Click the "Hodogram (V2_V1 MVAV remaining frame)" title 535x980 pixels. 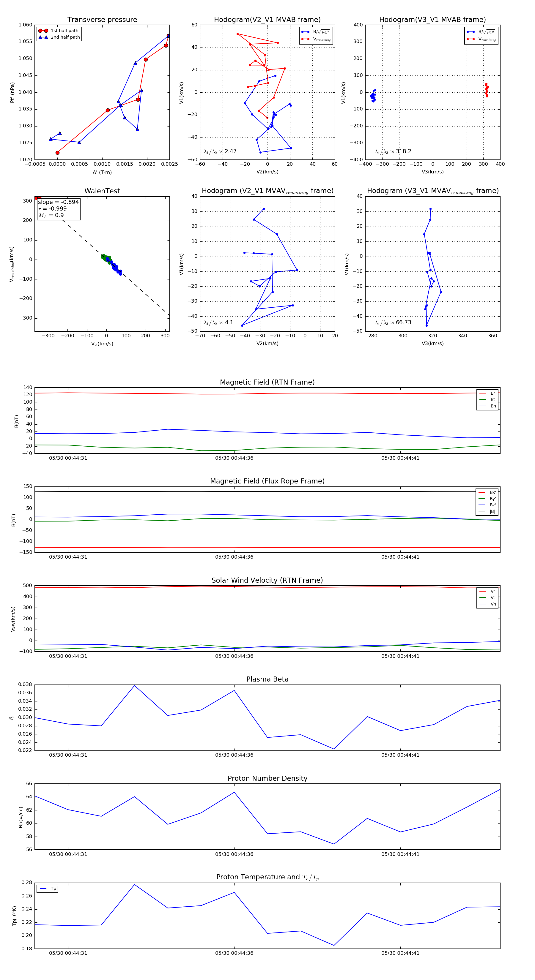point(267,191)
